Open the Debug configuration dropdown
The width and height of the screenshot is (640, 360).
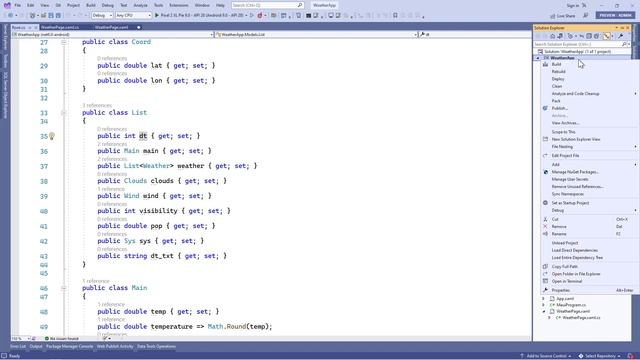coord(102,16)
